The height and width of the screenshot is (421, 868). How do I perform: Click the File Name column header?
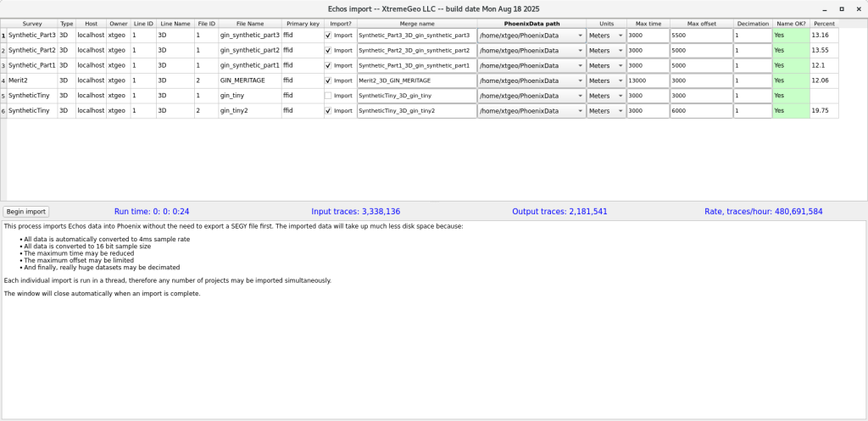coord(250,24)
